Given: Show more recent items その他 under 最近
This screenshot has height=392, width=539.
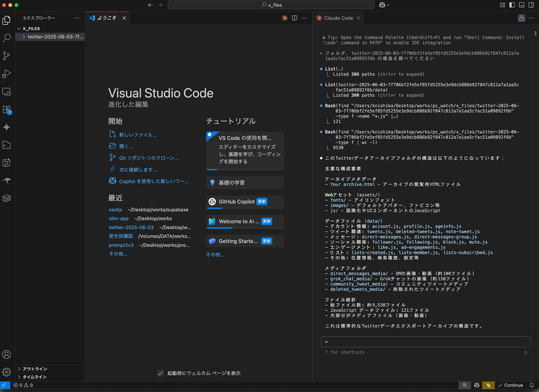Looking at the screenshot, I should (118, 254).
